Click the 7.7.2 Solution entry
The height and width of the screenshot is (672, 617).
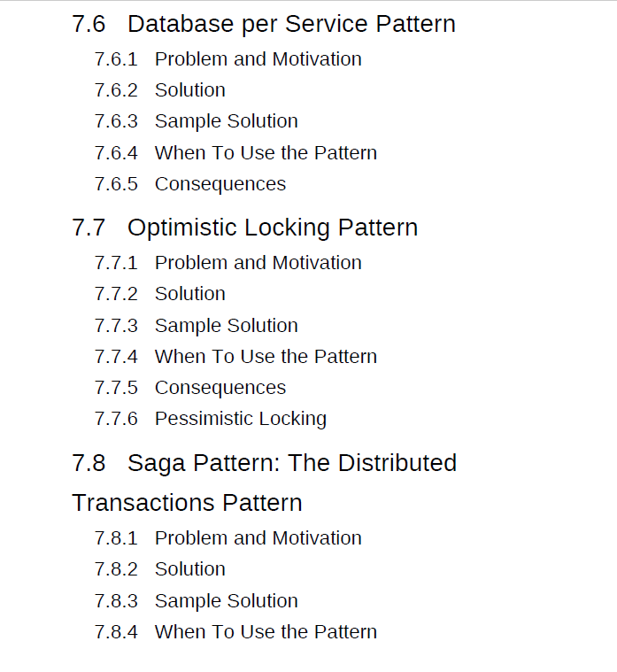pyautogui.click(x=189, y=294)
